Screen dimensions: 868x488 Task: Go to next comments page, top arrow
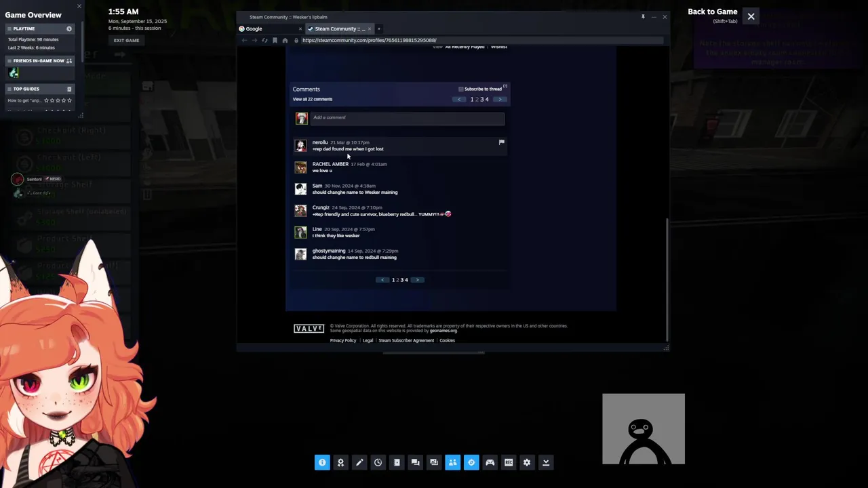(500, 100)
